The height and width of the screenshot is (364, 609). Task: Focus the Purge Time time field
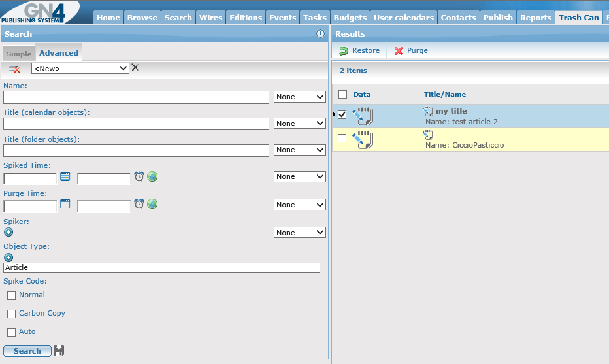[104, 207]
